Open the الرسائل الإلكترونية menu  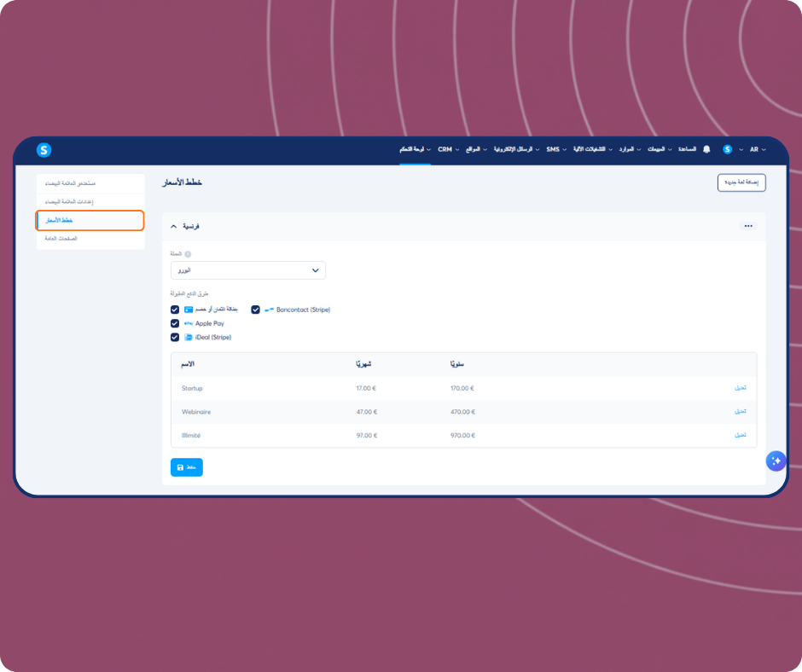pos(516,149)
